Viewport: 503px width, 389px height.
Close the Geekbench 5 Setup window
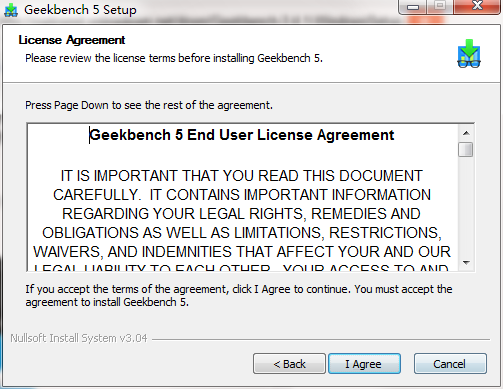(477, 6)
